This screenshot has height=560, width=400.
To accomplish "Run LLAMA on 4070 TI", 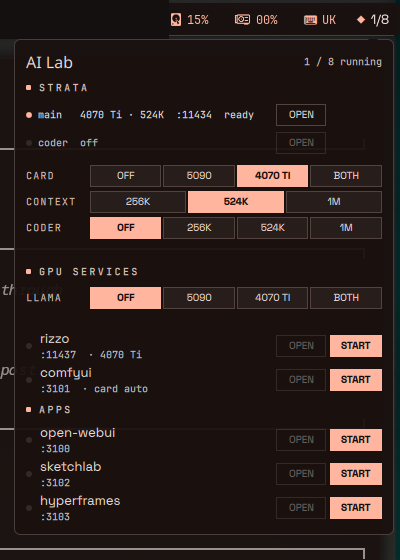I will (272, 298).
